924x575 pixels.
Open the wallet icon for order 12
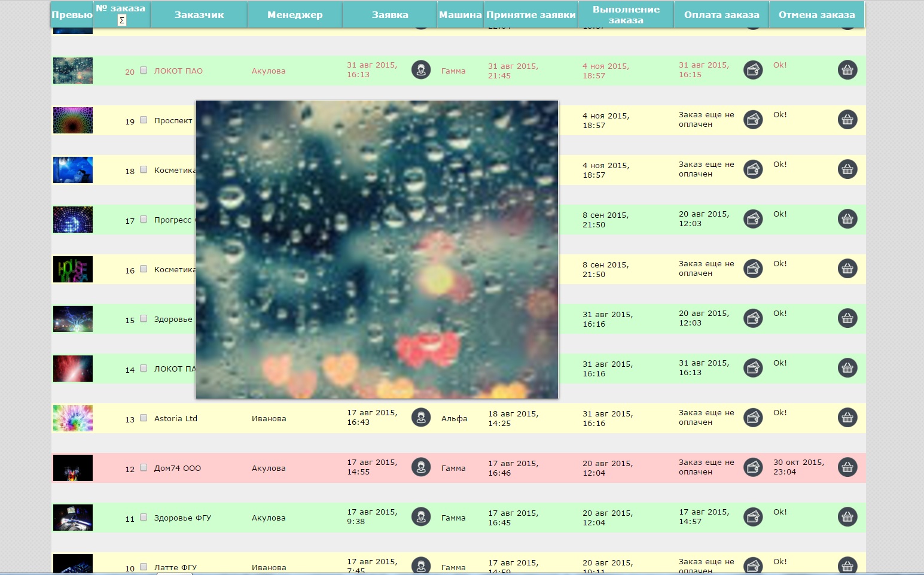click(753, 467)
